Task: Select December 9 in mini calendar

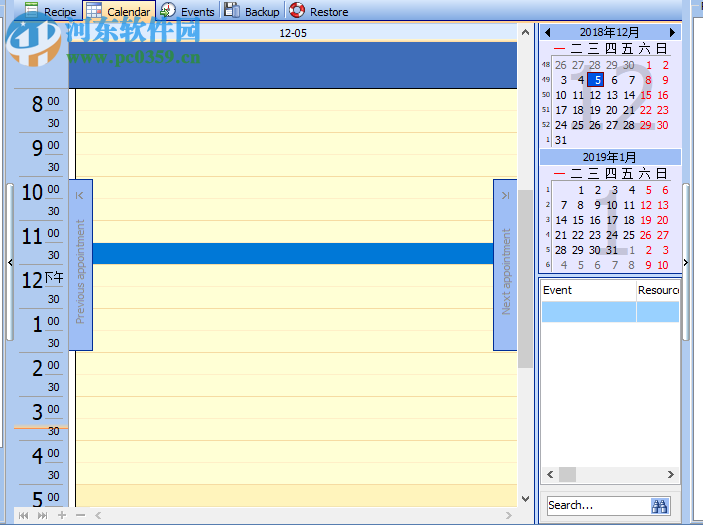Action: (x=665, y=80)
